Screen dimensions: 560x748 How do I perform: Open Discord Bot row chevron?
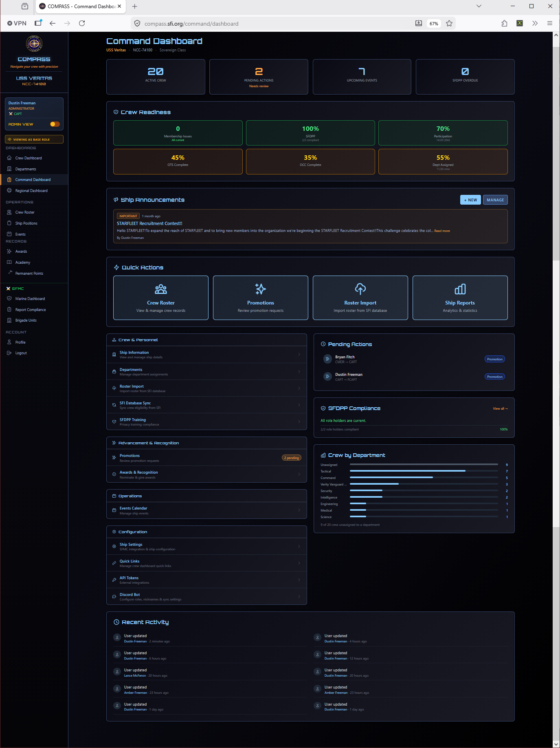click(x=299, y=596)
